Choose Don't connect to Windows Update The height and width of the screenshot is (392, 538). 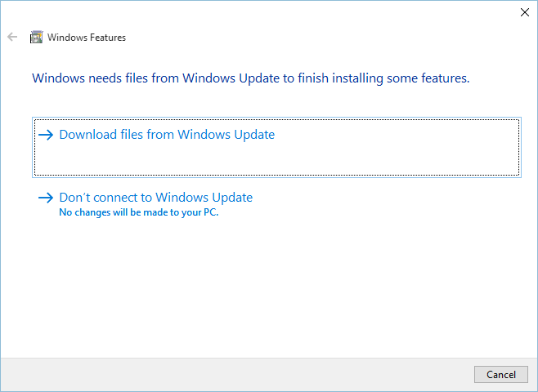pyautogui.click(x=156, y=198)
